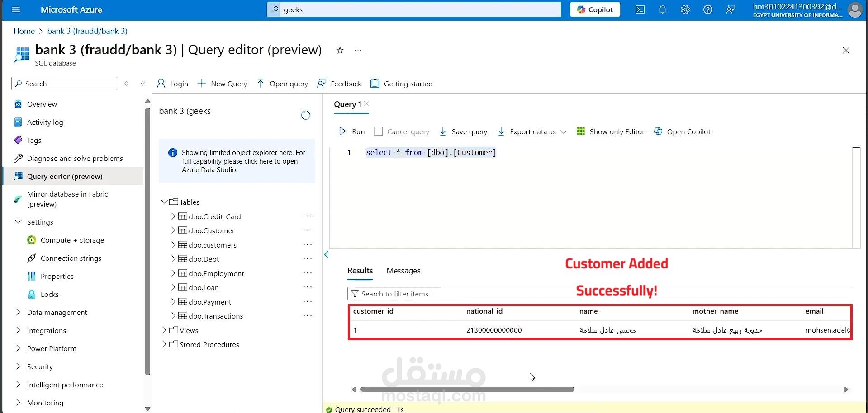Open more options for dbo.Transactions
The width and height of the screenshot is (868, 413).
pos(308,316)
